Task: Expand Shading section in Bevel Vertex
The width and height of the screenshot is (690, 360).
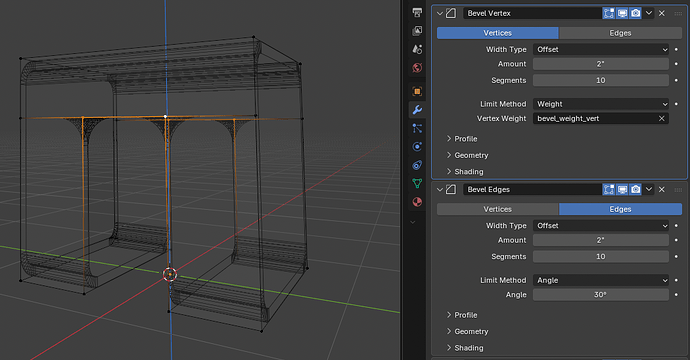Action: pyautogui.click(x=464, y=171)
